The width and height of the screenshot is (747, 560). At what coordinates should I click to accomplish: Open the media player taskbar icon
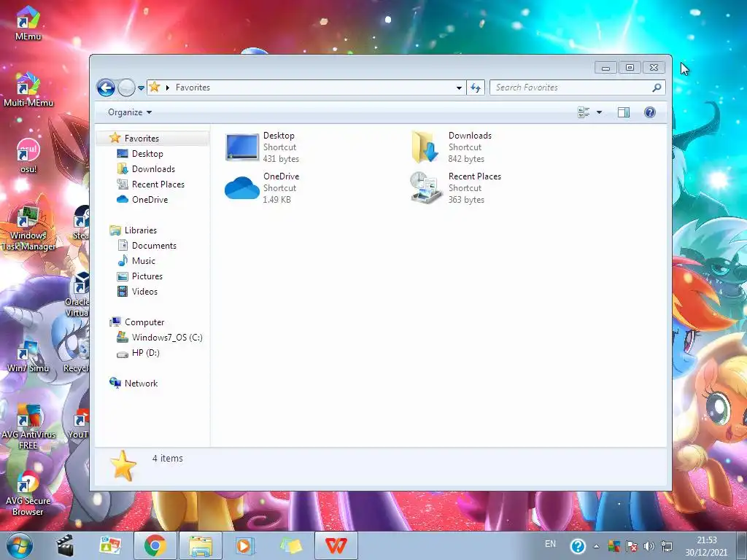[244, 545]
